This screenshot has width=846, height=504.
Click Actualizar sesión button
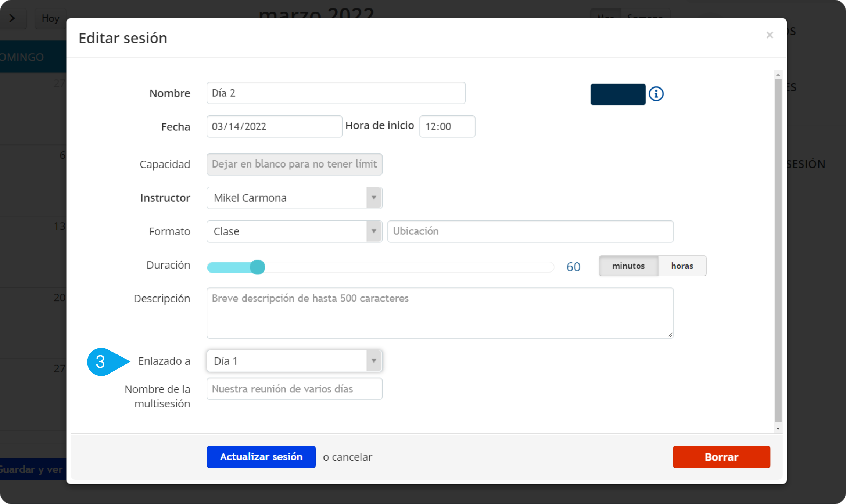tap(261, 457)
